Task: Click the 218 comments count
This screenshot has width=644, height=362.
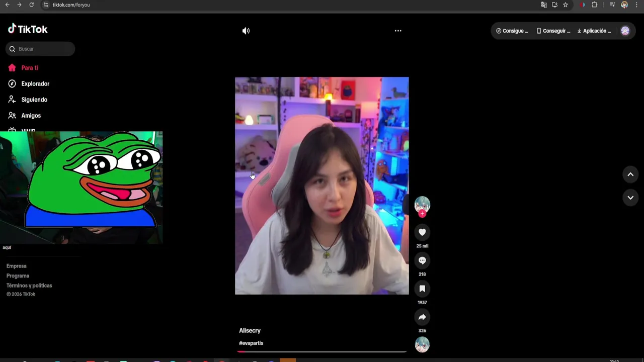Action: coord(422,274)
